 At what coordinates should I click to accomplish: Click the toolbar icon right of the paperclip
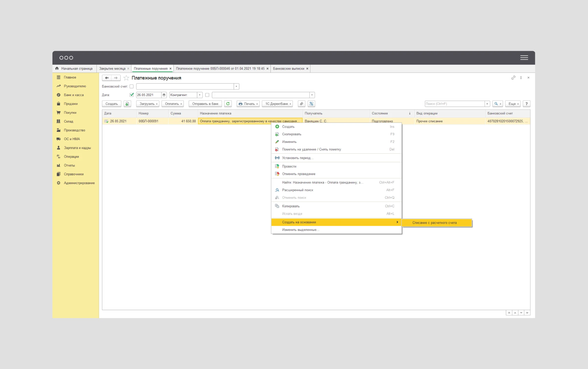(x=311, y=104)
